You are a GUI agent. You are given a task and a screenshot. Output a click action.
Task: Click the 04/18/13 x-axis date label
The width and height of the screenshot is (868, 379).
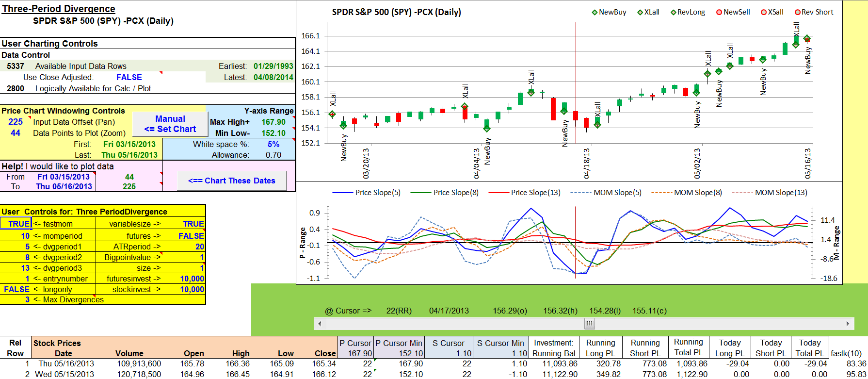[586, 163]
